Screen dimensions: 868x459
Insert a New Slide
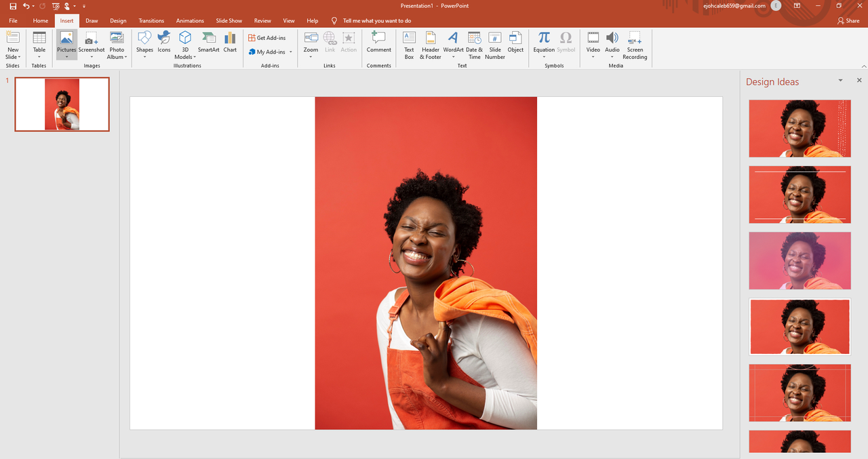[x=13, y=45]
